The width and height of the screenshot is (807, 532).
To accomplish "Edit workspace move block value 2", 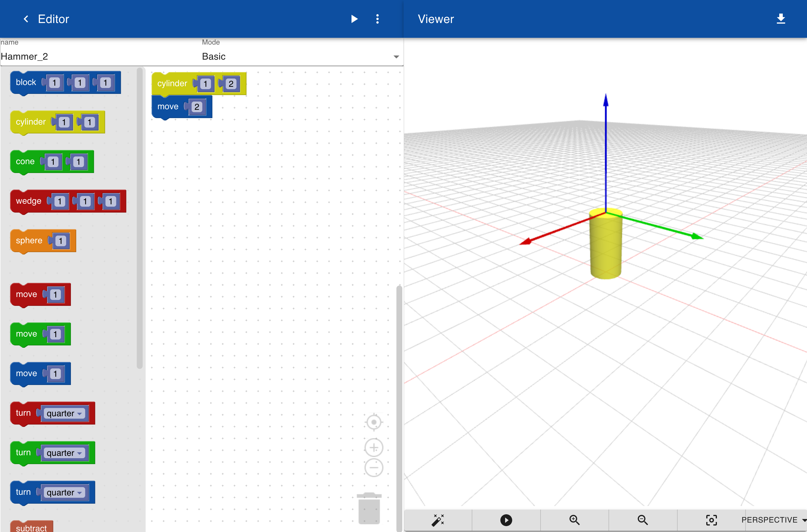I will point(196,107).
